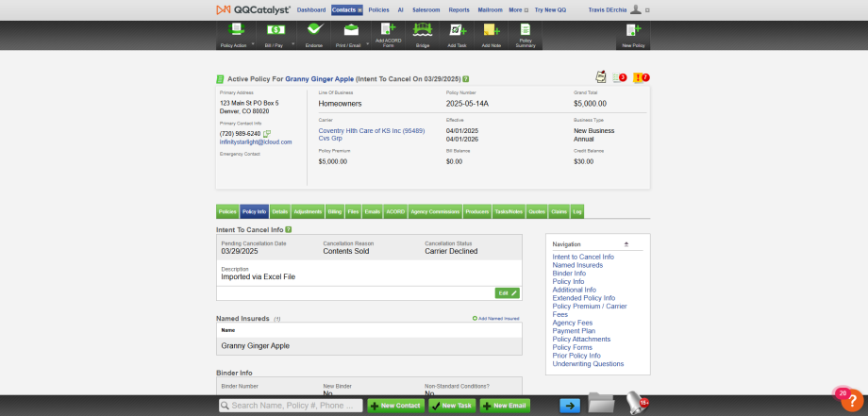Open the Print / Email dropdown arrow

(368, 43)
